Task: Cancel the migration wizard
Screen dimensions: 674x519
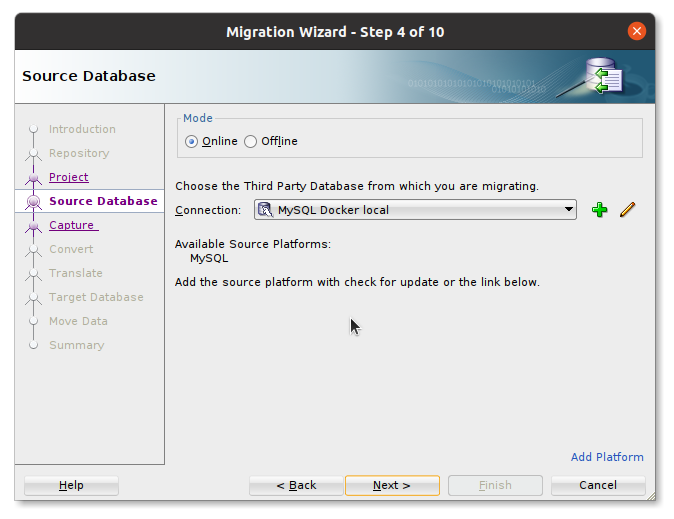Action: [597, 485]
